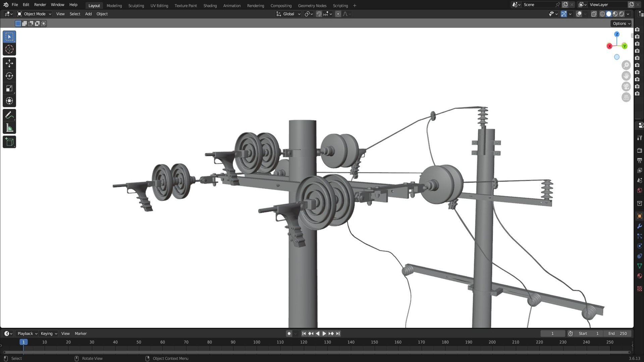The width and height of the screenshot is (644, 362).
Task: Open the File menu
Action: (x=15, y=5)
